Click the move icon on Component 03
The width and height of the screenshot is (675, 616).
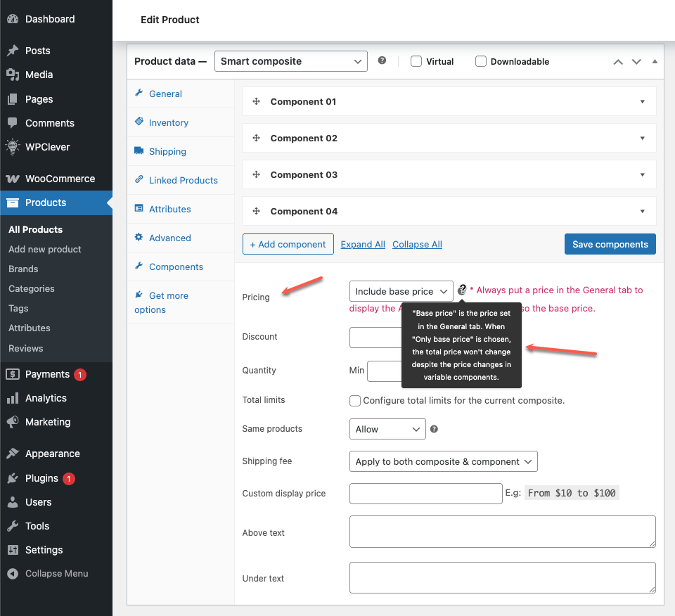click(257, 175)
